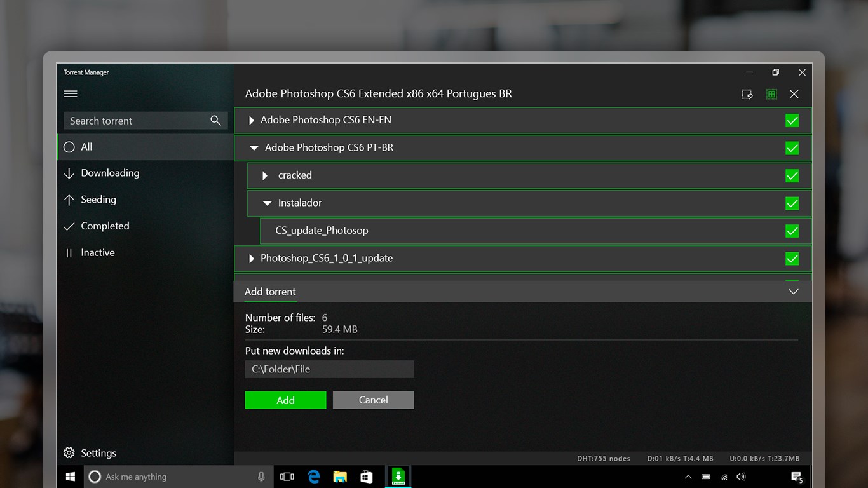868x488 pixels.
Task: Click the 'DHT:755 nodes' status text
Action: coord(604,459)
